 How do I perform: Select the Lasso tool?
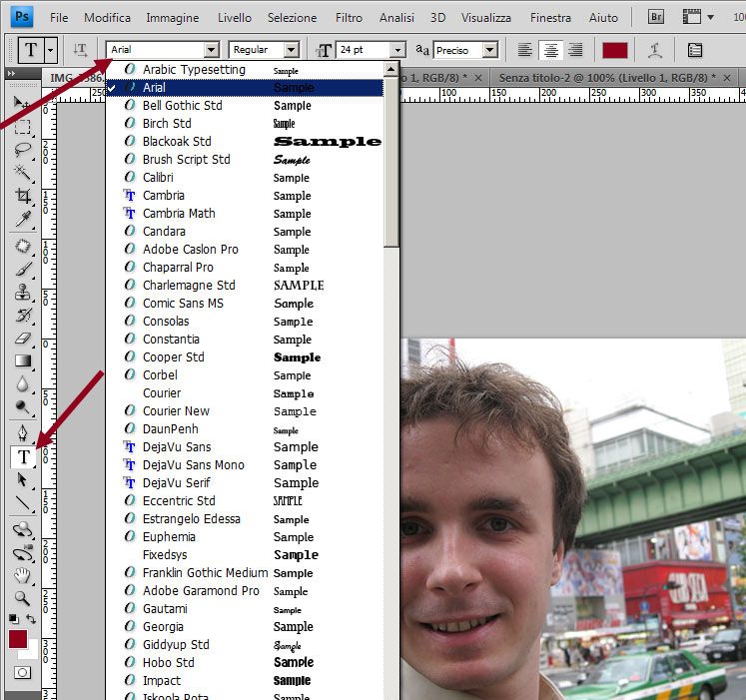pyautogui.click(x=22, y=150)
